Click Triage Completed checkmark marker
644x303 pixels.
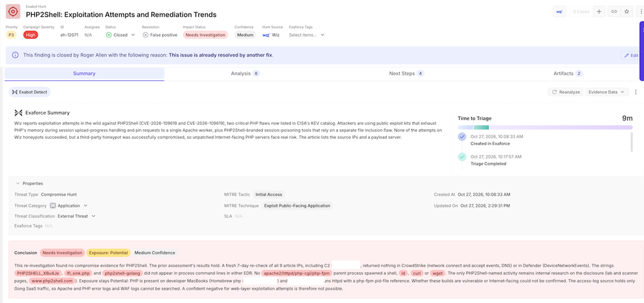462,157
